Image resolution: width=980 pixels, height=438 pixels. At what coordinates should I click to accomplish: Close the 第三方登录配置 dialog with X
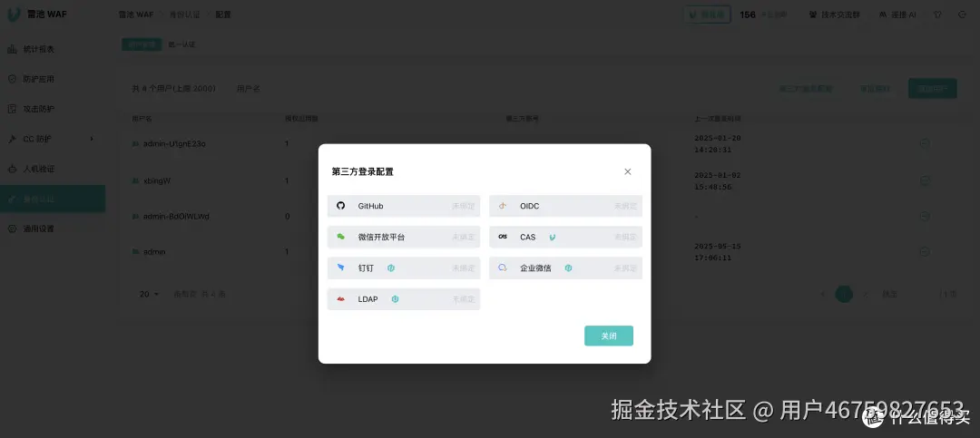[628, 171]
